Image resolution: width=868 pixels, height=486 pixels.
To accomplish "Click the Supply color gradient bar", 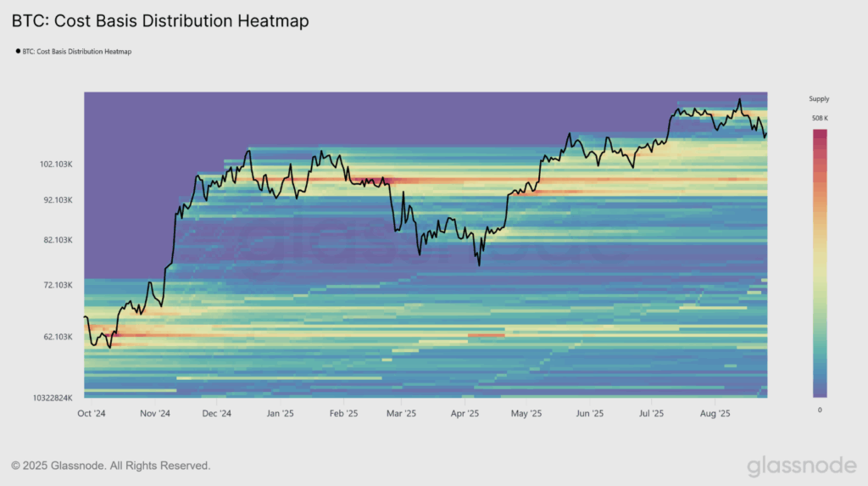I will [x=820, y=263].
